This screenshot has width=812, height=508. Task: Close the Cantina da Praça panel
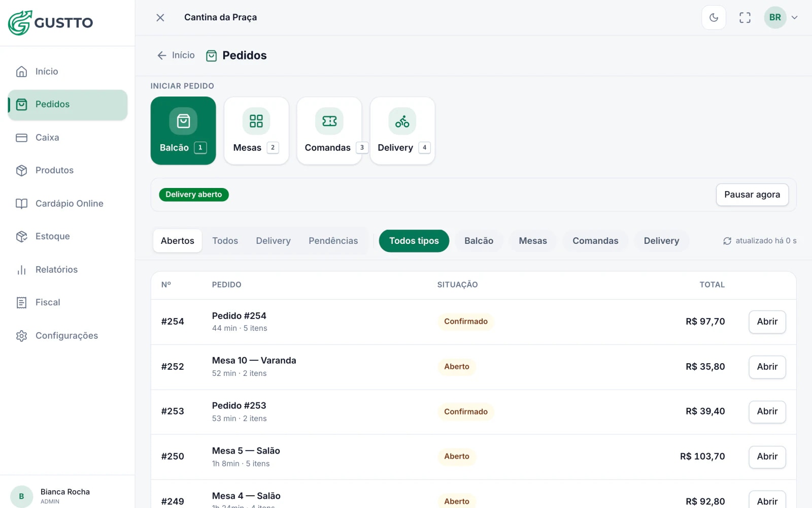[160, 17]
